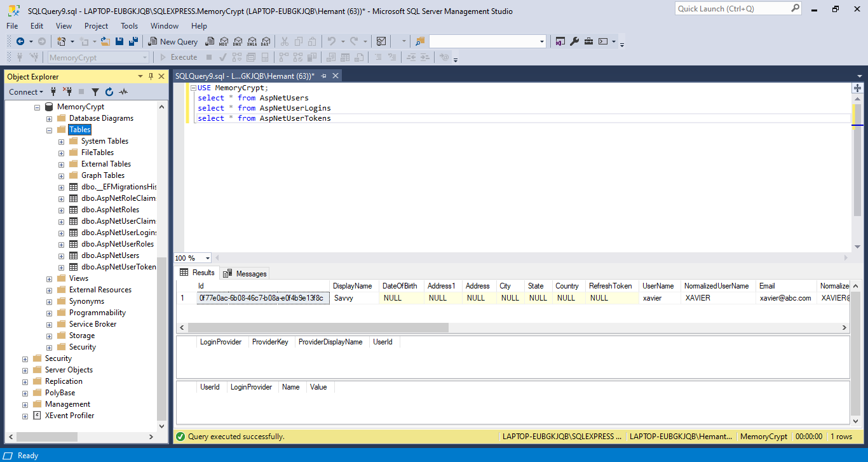Click the Help menu
This screenshot has width=868, height=462.
pos(199,26)
